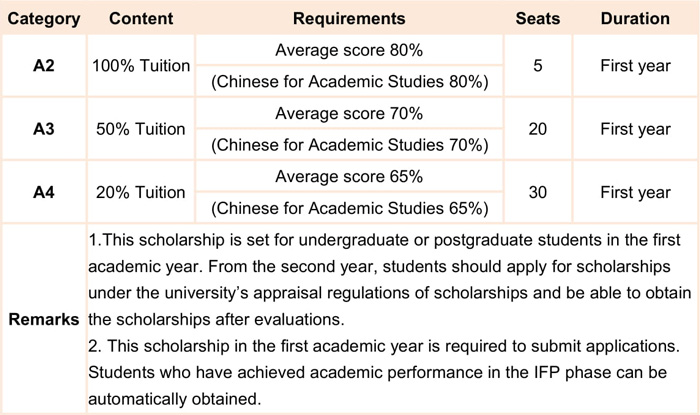The height and width of the screenshot is (415, 700).
Task: Select the A4 category cell
Action: coord(43,192)
